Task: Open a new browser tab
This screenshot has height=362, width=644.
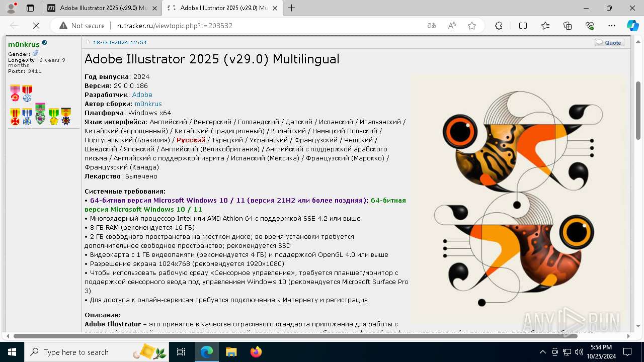Action: tap(291, 8)
